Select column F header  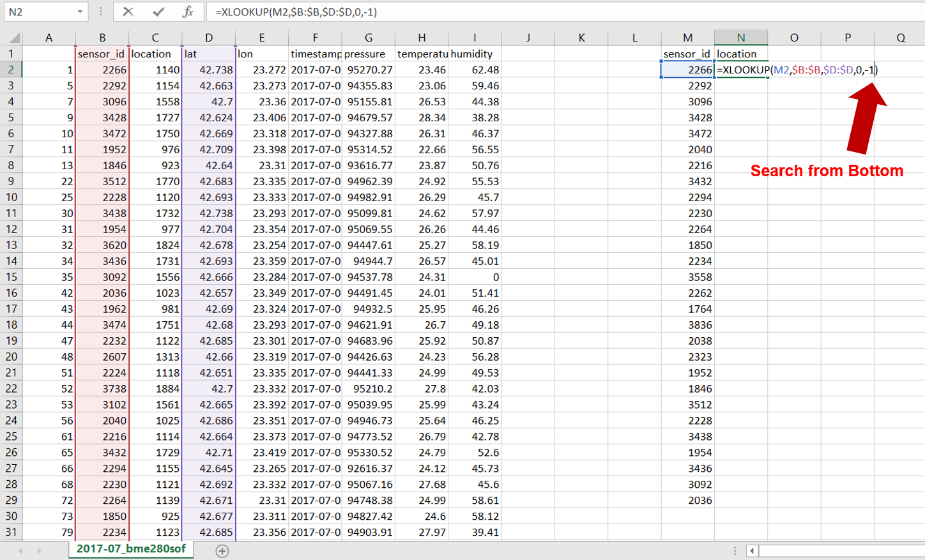(316, 38)
